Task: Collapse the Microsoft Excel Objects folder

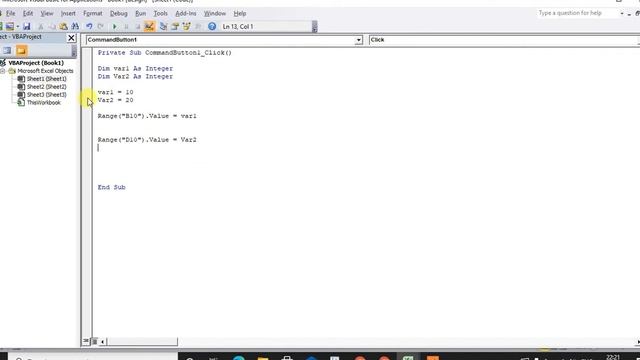Action: (x=3, y=71)
